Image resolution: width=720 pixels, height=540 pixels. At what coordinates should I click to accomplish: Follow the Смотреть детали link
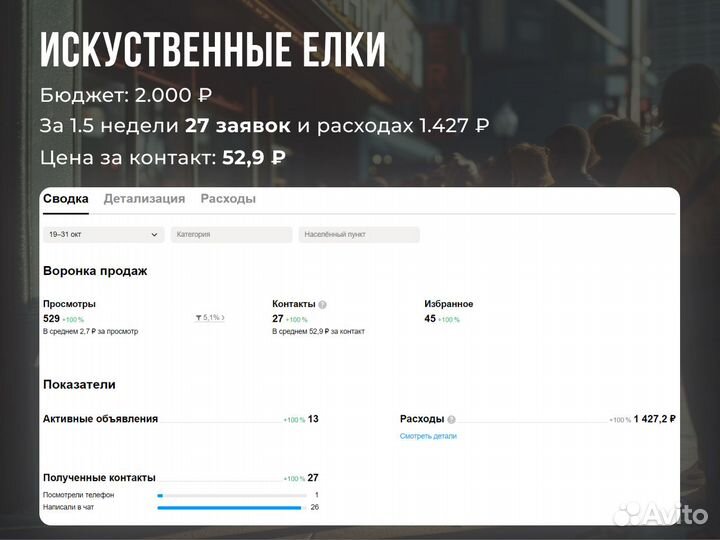pos(428,436)
